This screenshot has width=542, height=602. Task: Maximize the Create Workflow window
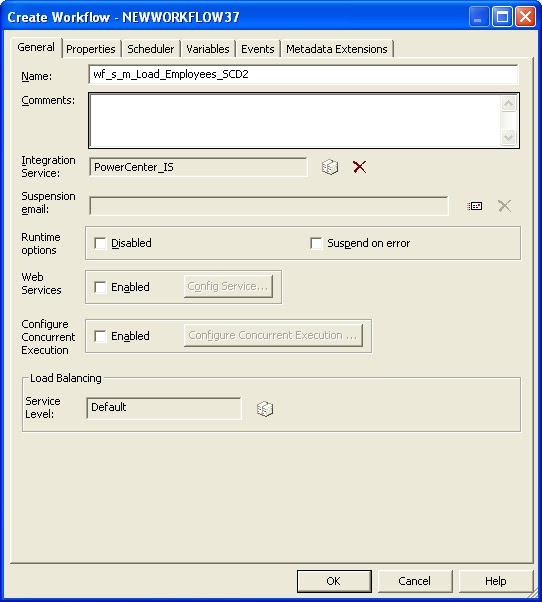(x=502, y=17)
